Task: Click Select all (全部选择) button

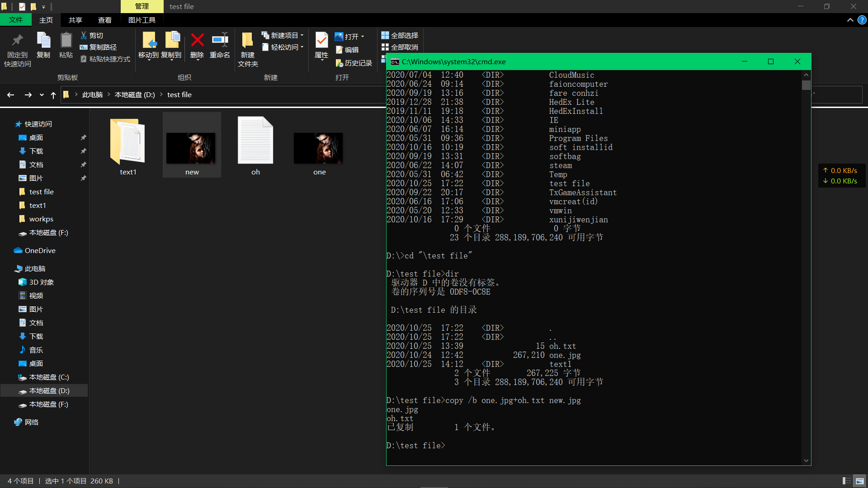Action: 400,35
